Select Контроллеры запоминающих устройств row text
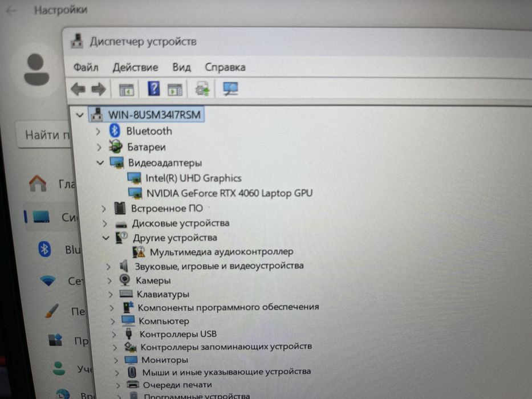 tap(226, 347)
